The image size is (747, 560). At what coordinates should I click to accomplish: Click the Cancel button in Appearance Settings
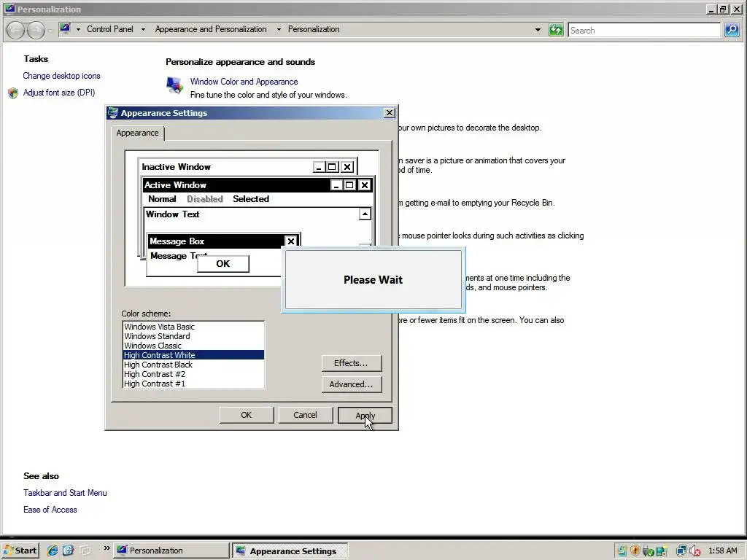pyautogui.click(x=305, y=415)
